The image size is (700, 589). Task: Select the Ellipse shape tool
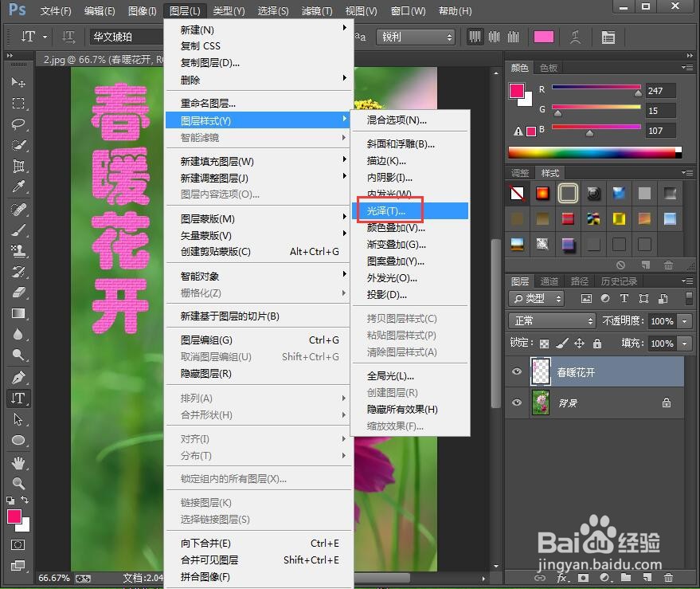click(x=18, y=440)
